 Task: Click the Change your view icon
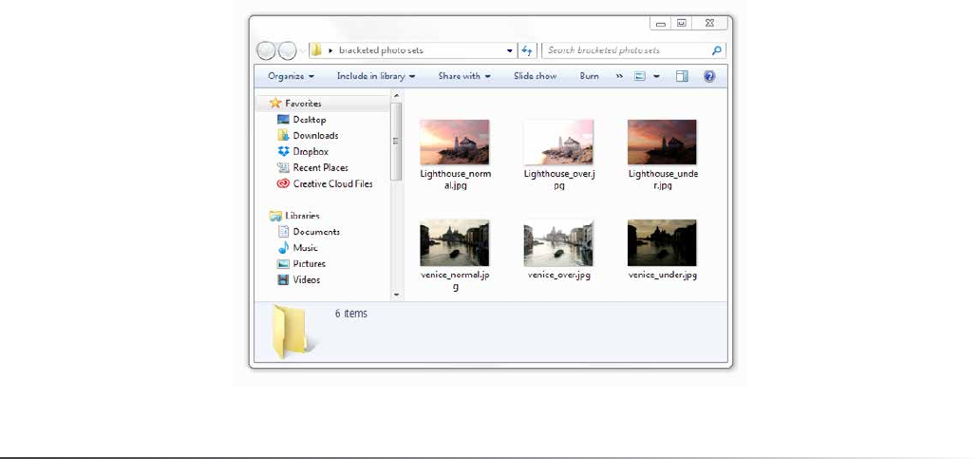tap(639, 76)
